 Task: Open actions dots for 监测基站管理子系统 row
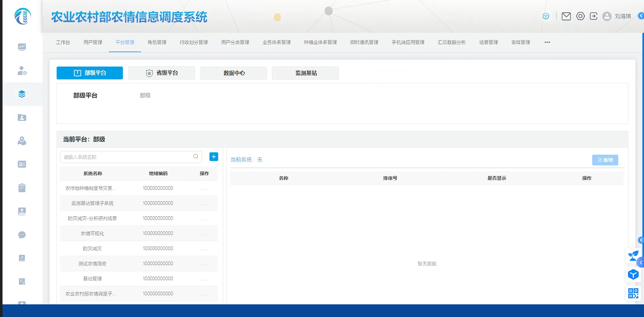tap(204, 204)
